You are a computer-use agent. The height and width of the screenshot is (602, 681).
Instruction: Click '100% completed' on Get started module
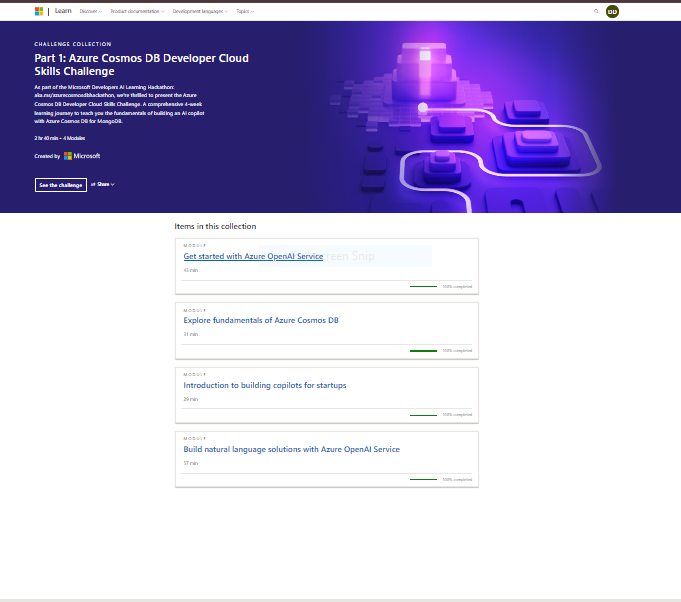(457, 287)
